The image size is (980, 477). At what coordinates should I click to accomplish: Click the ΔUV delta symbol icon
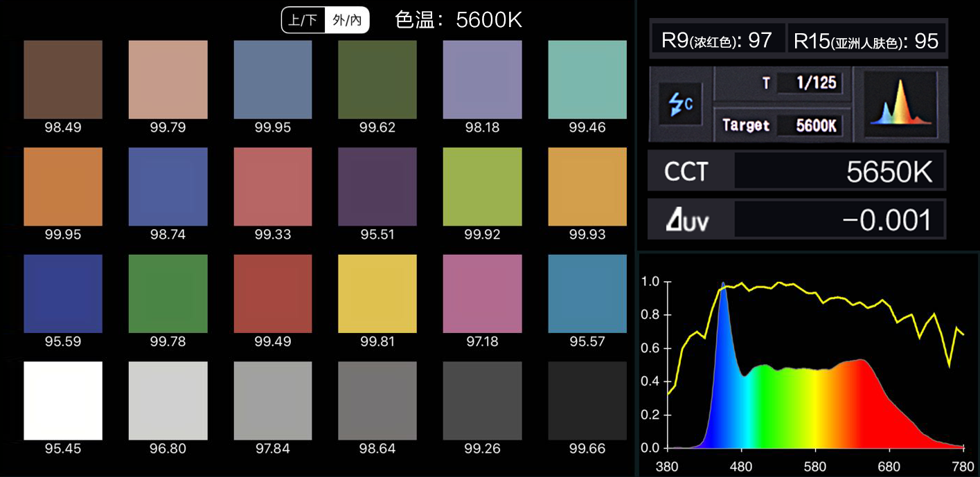coord(686,220)
